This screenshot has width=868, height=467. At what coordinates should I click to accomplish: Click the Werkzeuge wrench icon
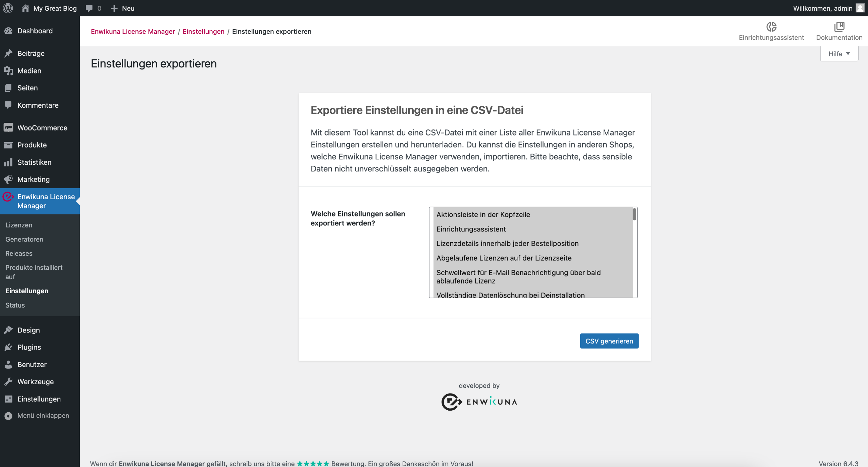[x=8, y=382]
